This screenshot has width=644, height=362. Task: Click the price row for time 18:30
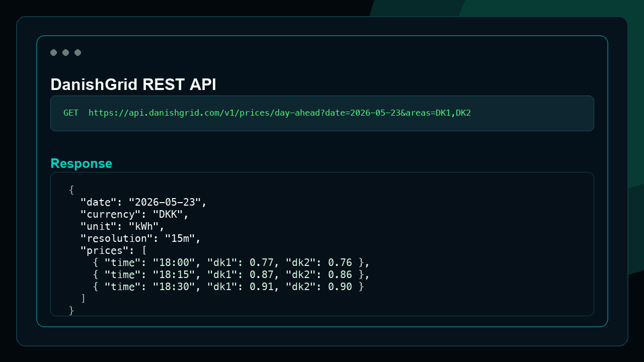point(228,287)
